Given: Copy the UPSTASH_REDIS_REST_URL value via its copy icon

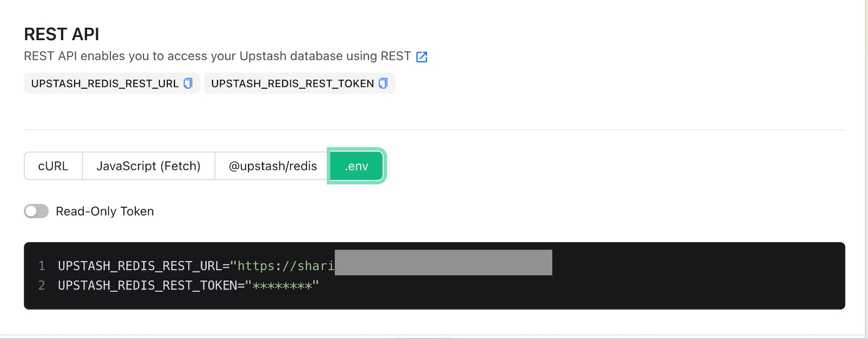Looking at the screenshot, I should (x=188, y=83).
